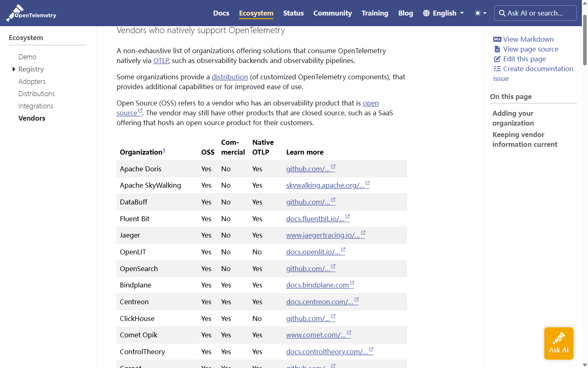The image size is (588, 368).
Task: Click the Organization footnote 1 superscript
Action: (x=164, y=150)
